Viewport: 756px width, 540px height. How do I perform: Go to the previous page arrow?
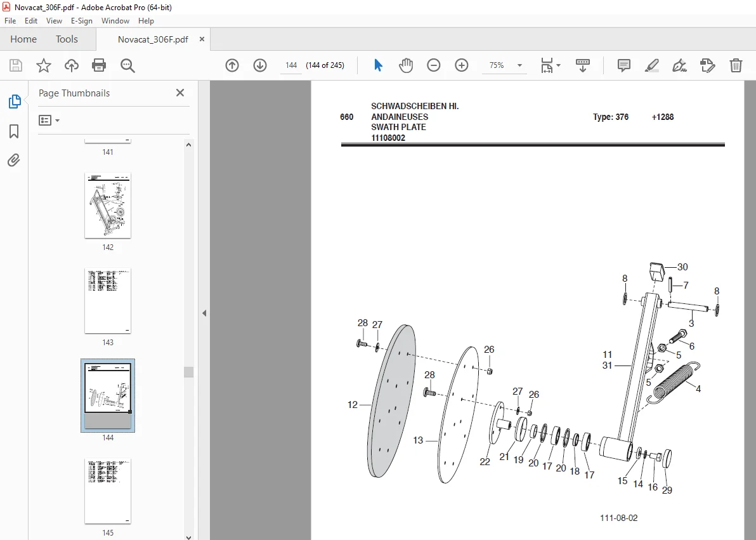(x=232, y=65)
